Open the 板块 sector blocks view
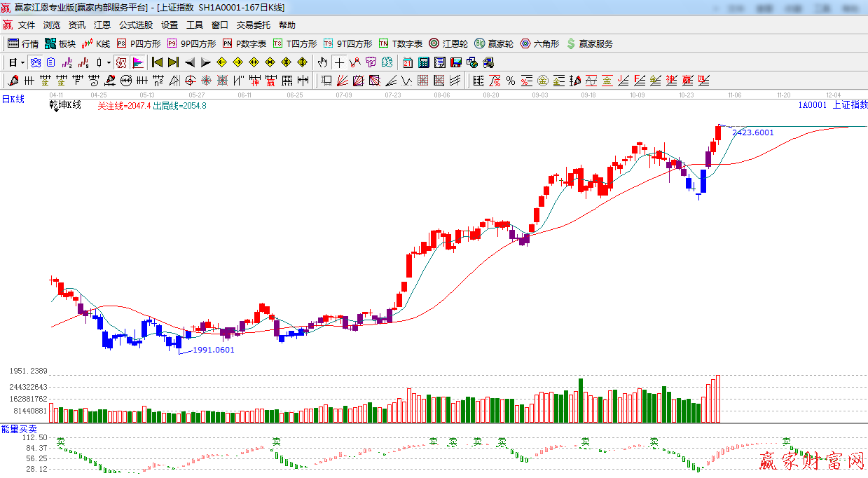 60,43
